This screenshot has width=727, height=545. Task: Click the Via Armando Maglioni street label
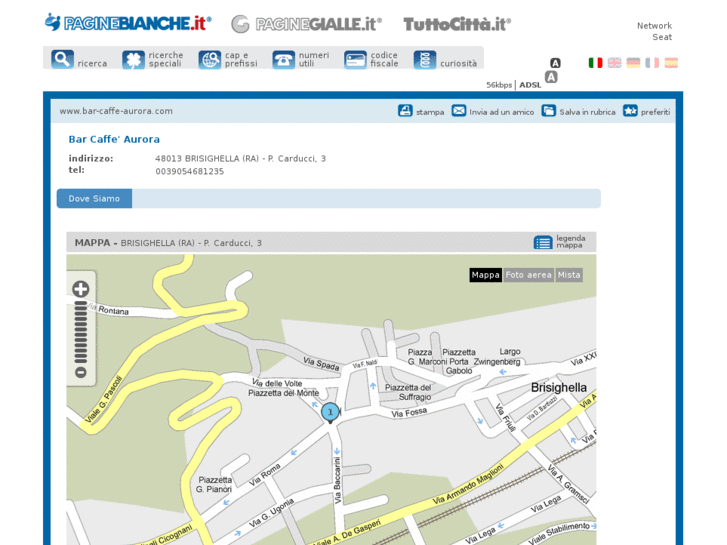[x=468, y=485]
